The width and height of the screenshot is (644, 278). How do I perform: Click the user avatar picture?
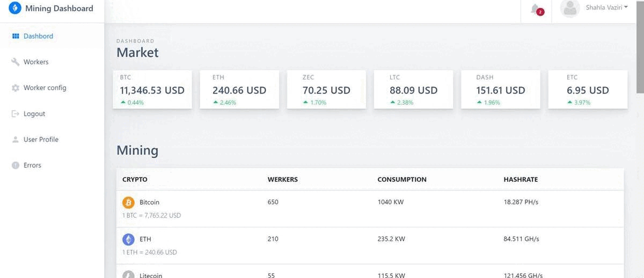[570, 9]
